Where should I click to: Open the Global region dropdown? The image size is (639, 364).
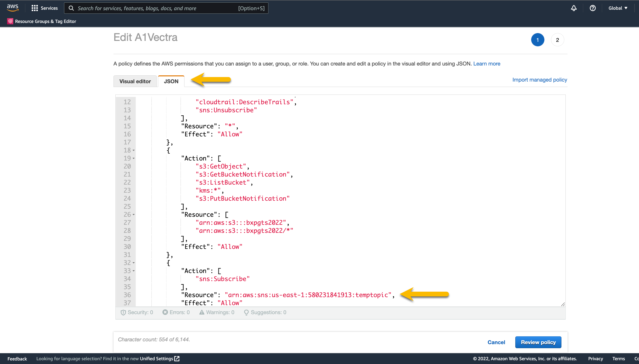[618, 8]
